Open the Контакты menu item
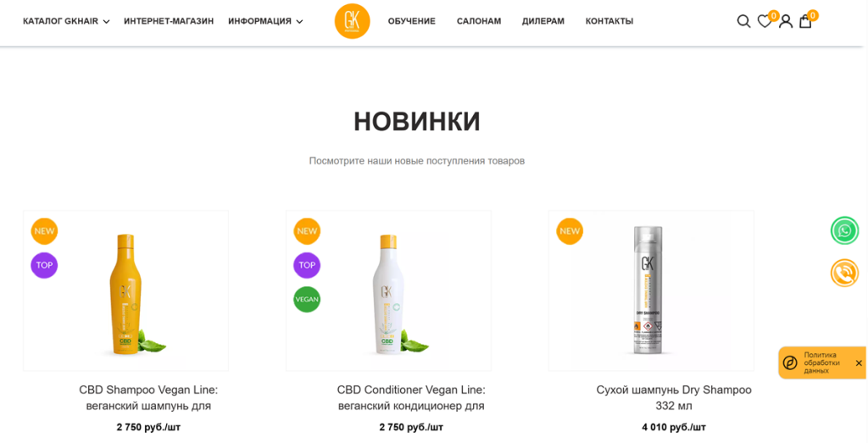Screen dimensions: 868x443 coord(609,21)
